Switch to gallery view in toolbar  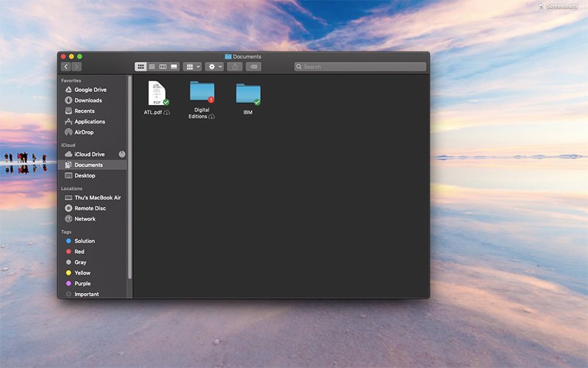coord(174,66)
